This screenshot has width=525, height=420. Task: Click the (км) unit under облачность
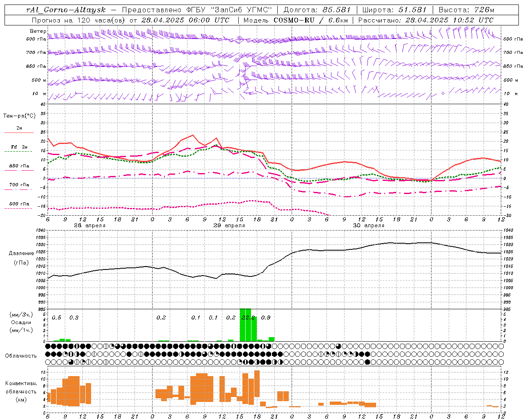coord(21,399)
